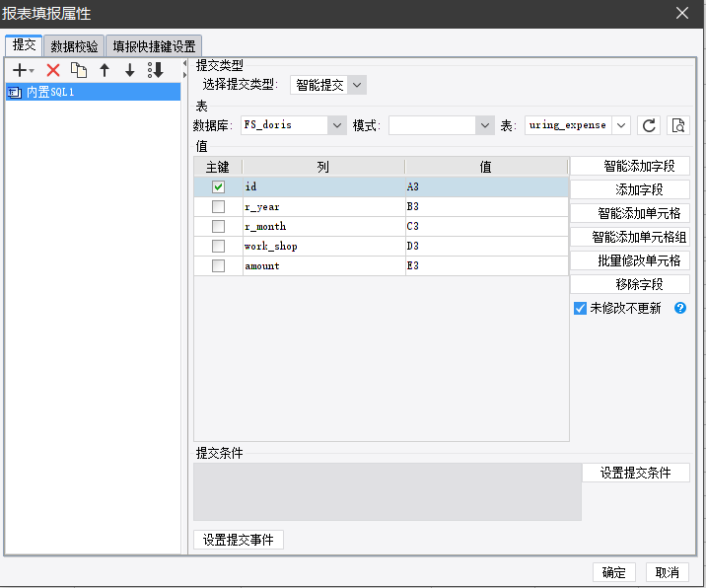Open the add (+) dropdown arrow
The image size is (706, 588).
32,71
